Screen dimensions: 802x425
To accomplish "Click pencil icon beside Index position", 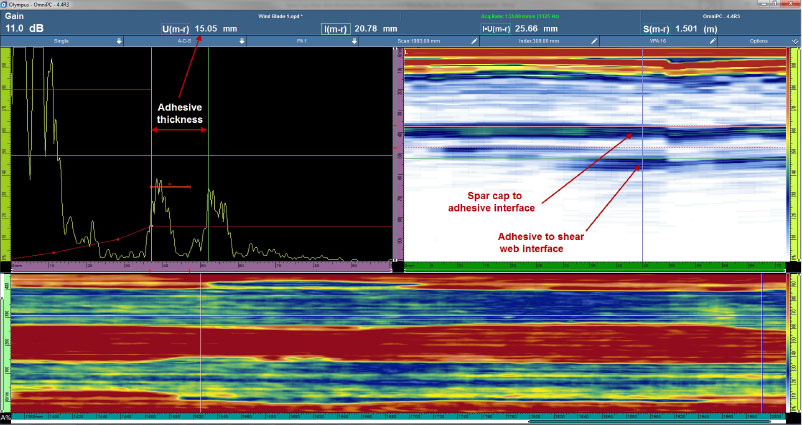I will pyautogui.click(x=594, y=41).
